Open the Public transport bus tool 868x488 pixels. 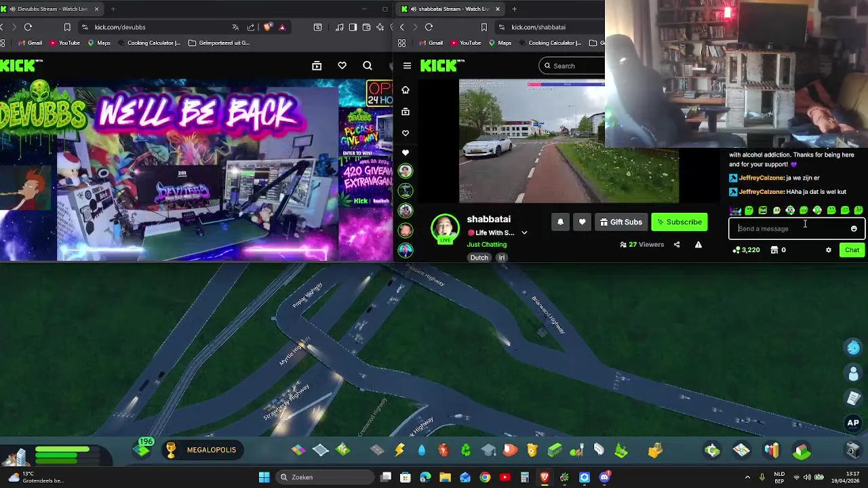click(x=555, y=449)
